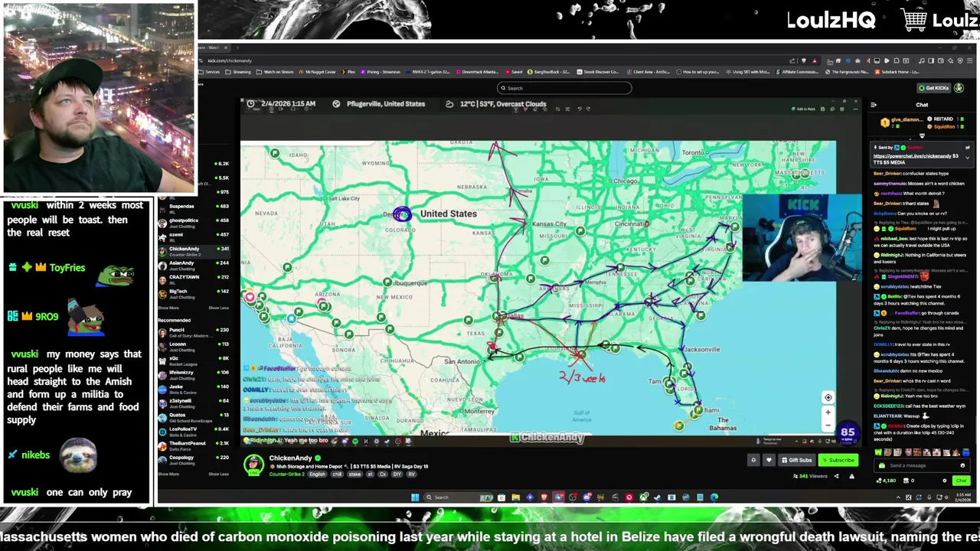
Task: Click the browser address bar kick.com/chickenandy
Action: [230, 60]
